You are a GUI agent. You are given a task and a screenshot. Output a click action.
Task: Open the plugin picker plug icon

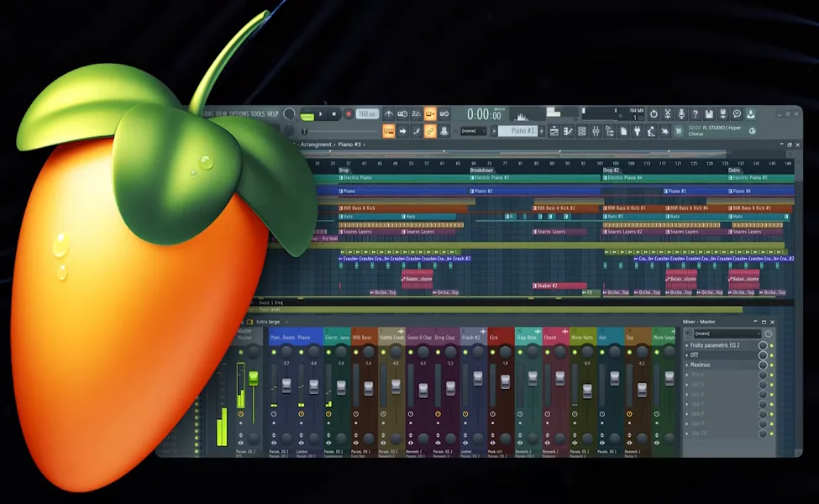point(638,132)
